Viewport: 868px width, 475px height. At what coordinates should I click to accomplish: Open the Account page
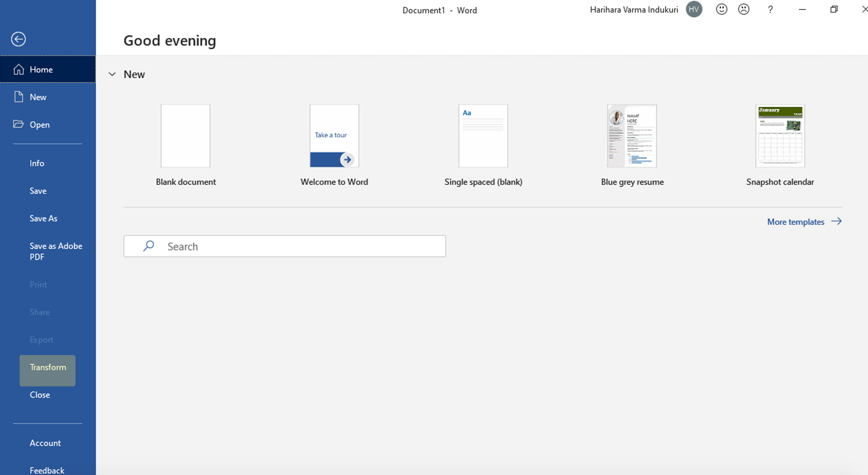click(45, 443)
